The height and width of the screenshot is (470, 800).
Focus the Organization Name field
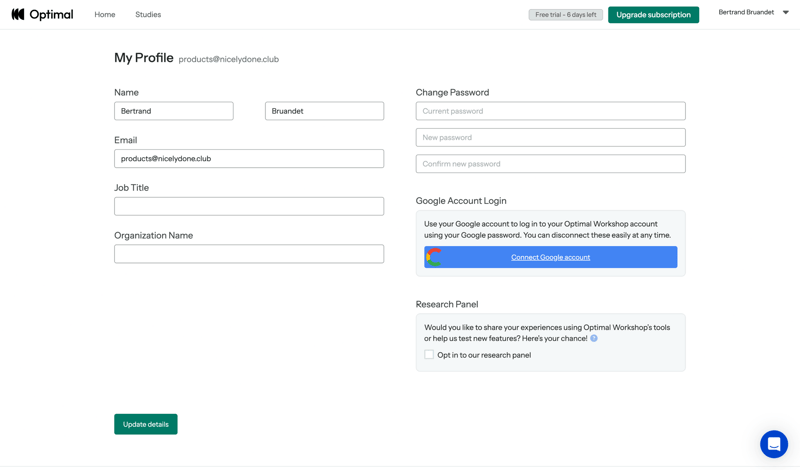coord(249,254)
